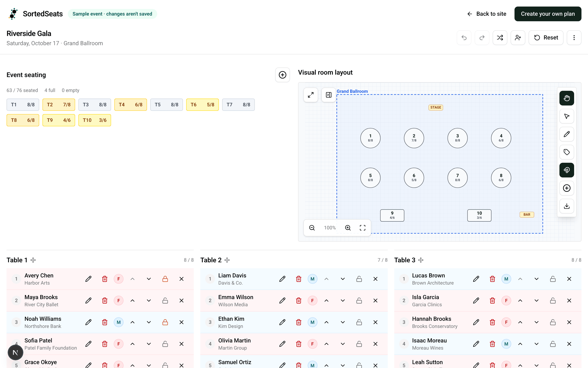Move Maya Brooks down one seat

click(149, 301)
